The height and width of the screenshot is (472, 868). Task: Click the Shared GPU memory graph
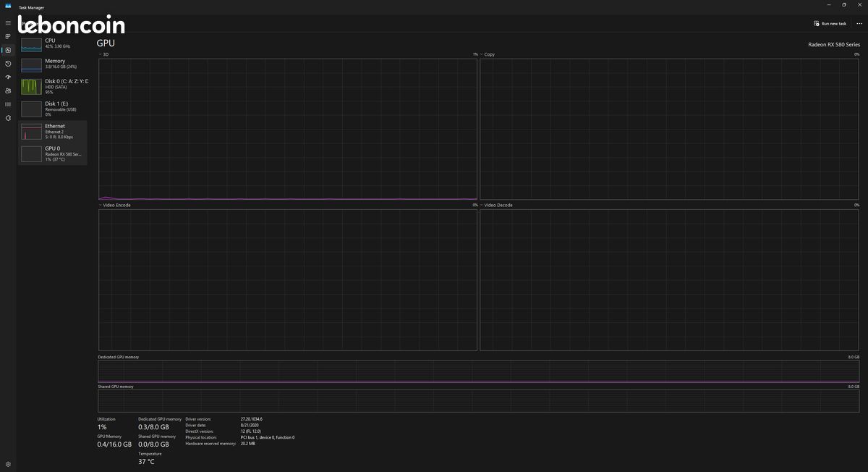tap(479, 401)
